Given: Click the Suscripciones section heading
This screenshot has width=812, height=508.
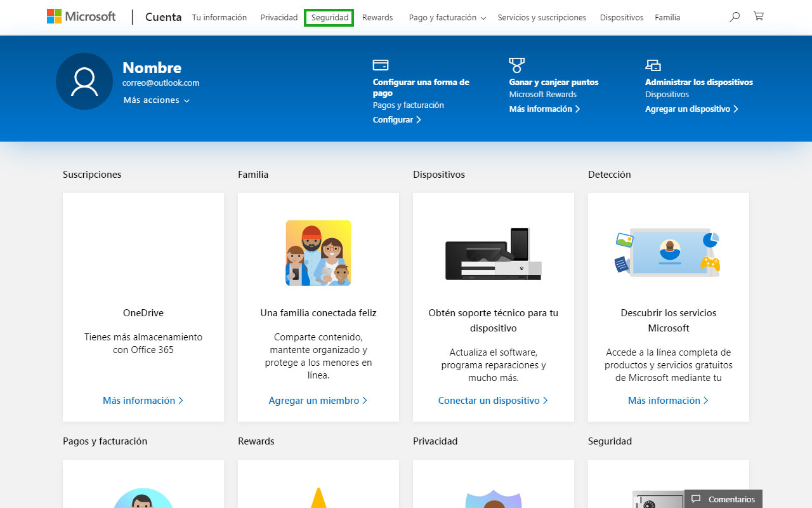Looking at the screenshot, I should pos(92,175).
